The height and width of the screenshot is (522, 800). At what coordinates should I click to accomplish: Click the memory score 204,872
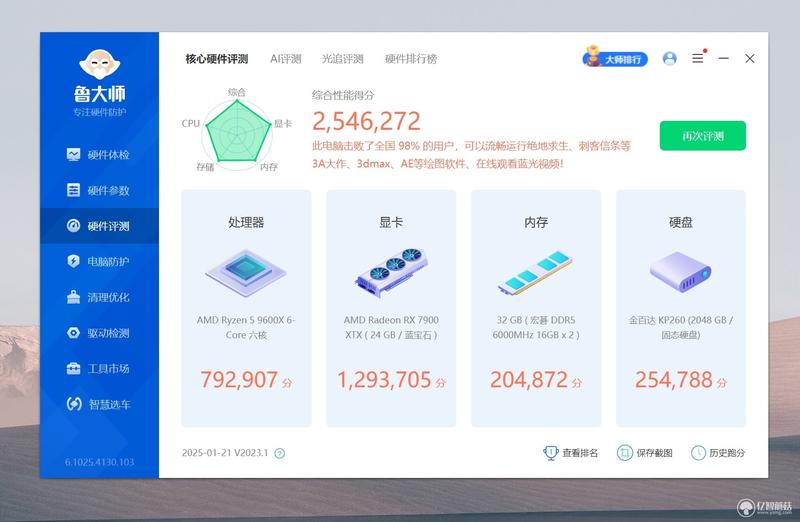(529, 380)
